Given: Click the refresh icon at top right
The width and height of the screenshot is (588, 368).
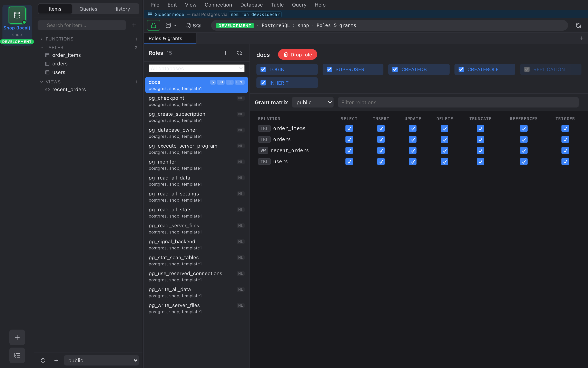Looking at the screenshot, I should click(x=578, y=26).
